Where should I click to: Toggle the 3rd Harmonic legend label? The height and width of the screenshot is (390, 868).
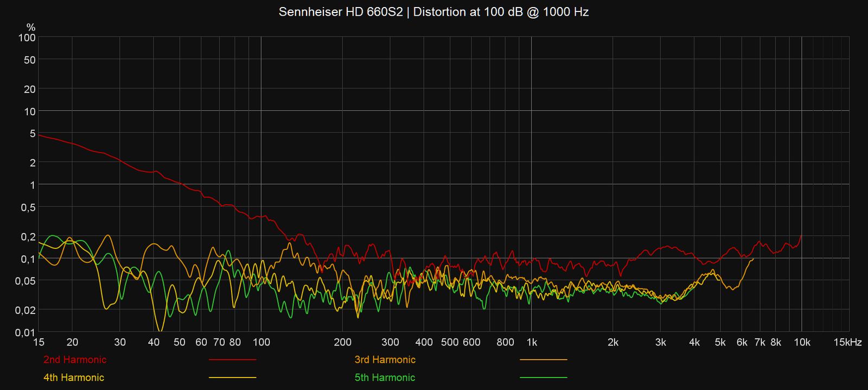tap(385, 360)
